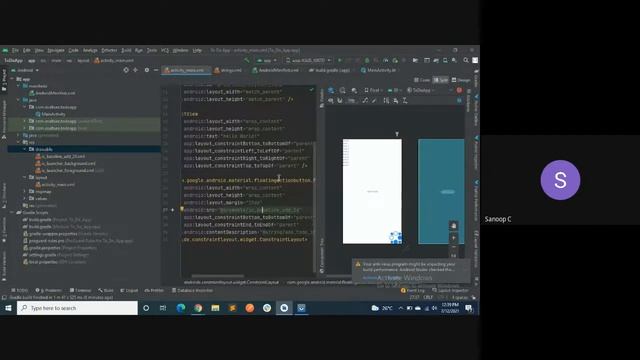The image size is (640, 360).
Task: Click the yellow lightbulb quick-fix icon
Action: [x=182, y=209]
